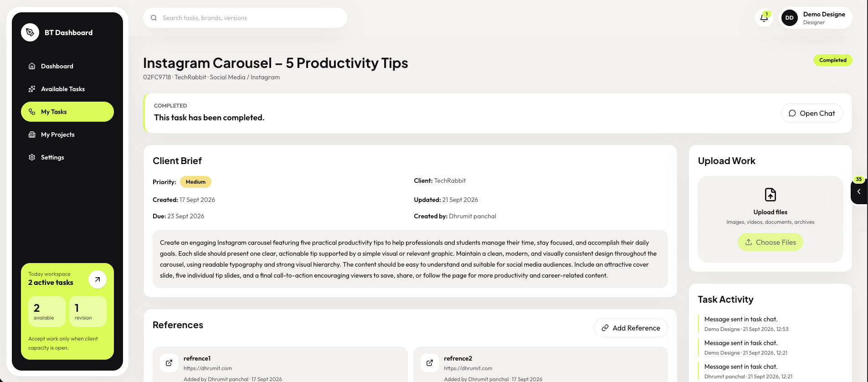Click the upload files document icon
868x382 pixels.
point(770,195)
